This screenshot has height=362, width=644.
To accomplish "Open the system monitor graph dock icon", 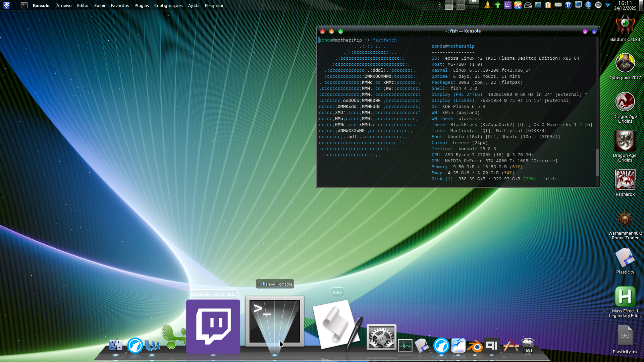I will [x=405, y=345].
